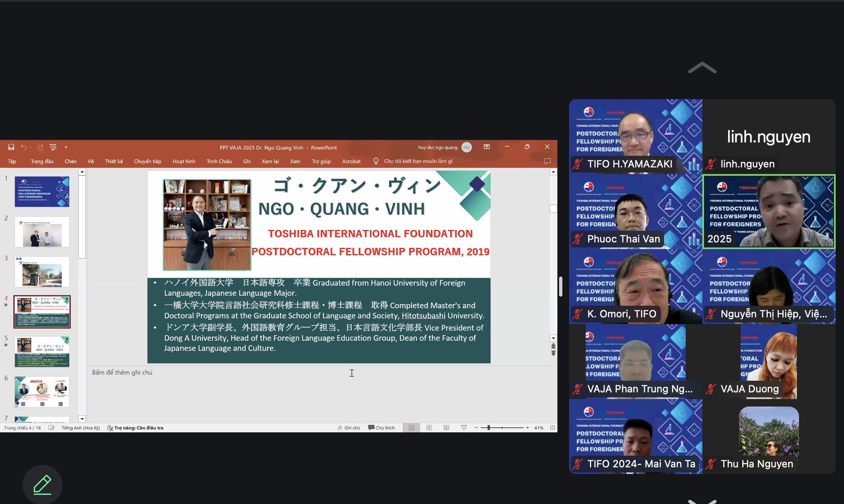Screen dimensions: 844x504
Task: Start slideshow from beginning using quick access icon
Action: point(53,147)
